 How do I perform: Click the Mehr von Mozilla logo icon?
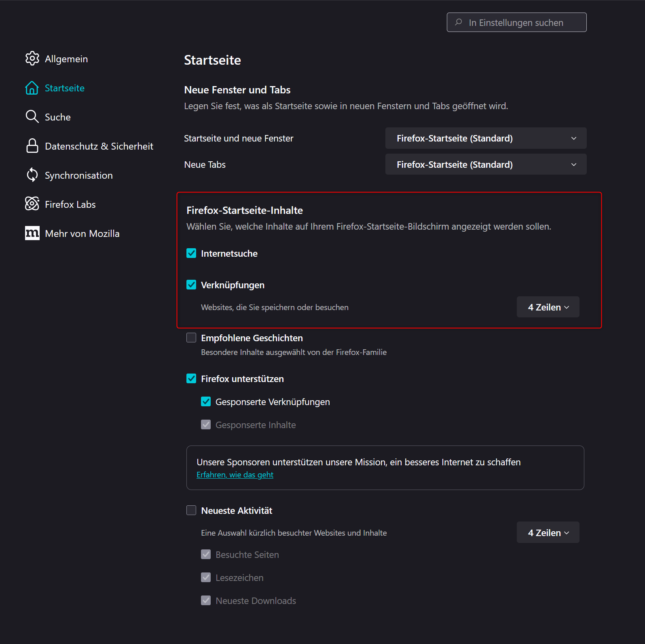point(32,233)
